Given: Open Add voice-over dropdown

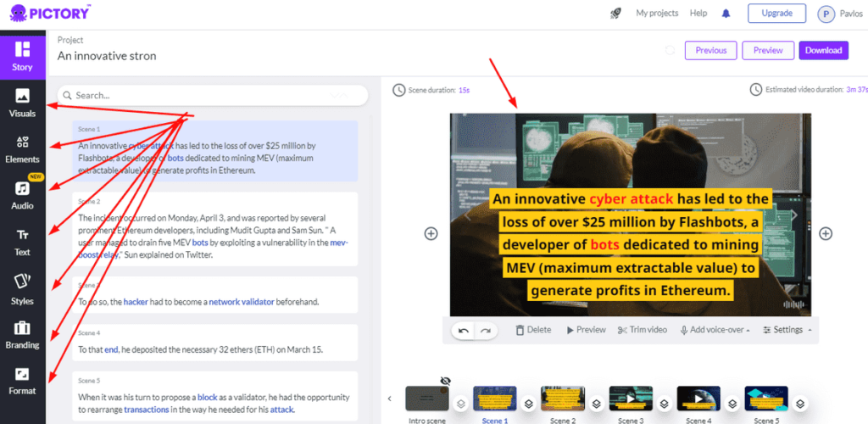Looking at the screenshot, I should coord(715,330).
